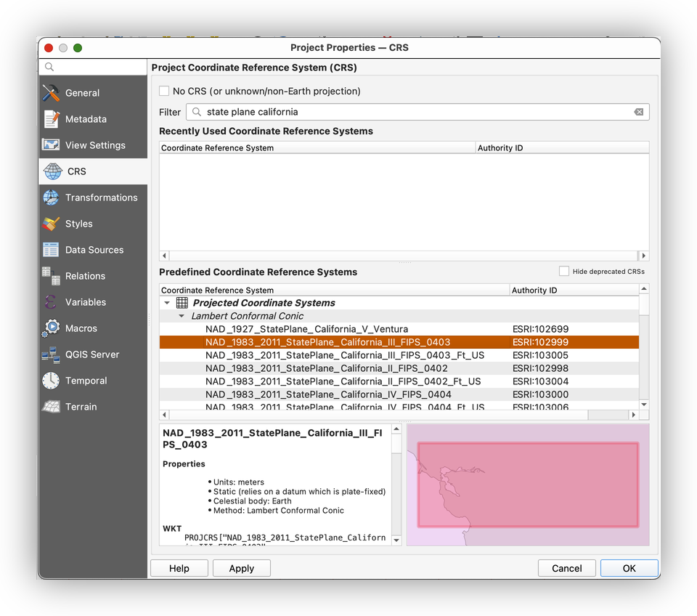This screenshot has width=697, height=616.
Task: Open the Styles paintbrush icon
Action: click(x=51, y=224)
